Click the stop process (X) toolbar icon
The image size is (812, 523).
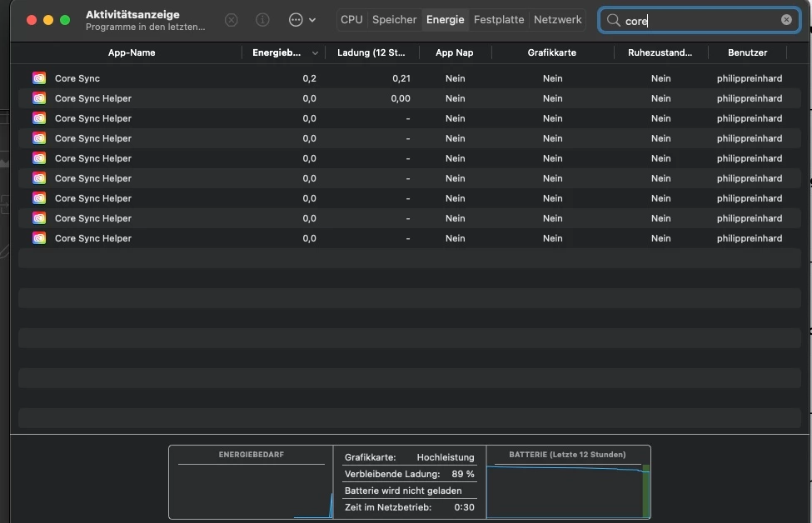click(x=231, y=20)
